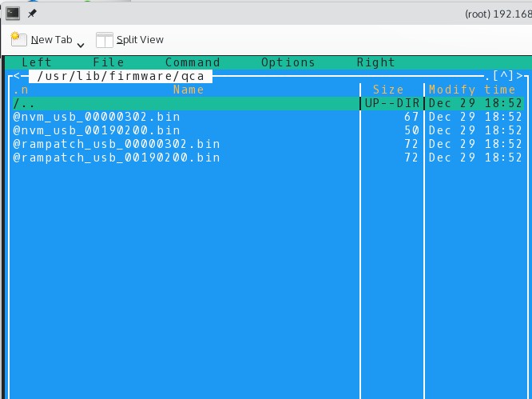Click the New Tab star icon
Screen dimensions: 532x399
tap(18, 39)
